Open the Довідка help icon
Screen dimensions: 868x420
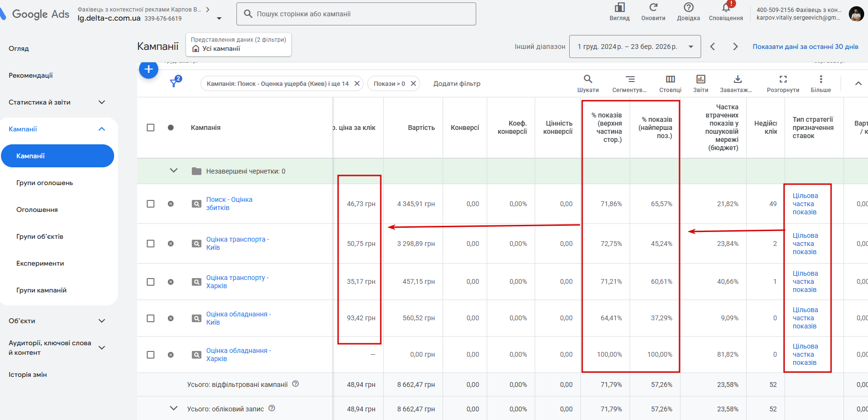tap(688, 8)
